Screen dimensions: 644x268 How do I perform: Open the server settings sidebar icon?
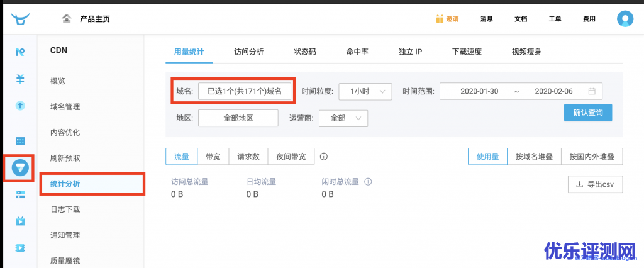click(x=20, y=194)
